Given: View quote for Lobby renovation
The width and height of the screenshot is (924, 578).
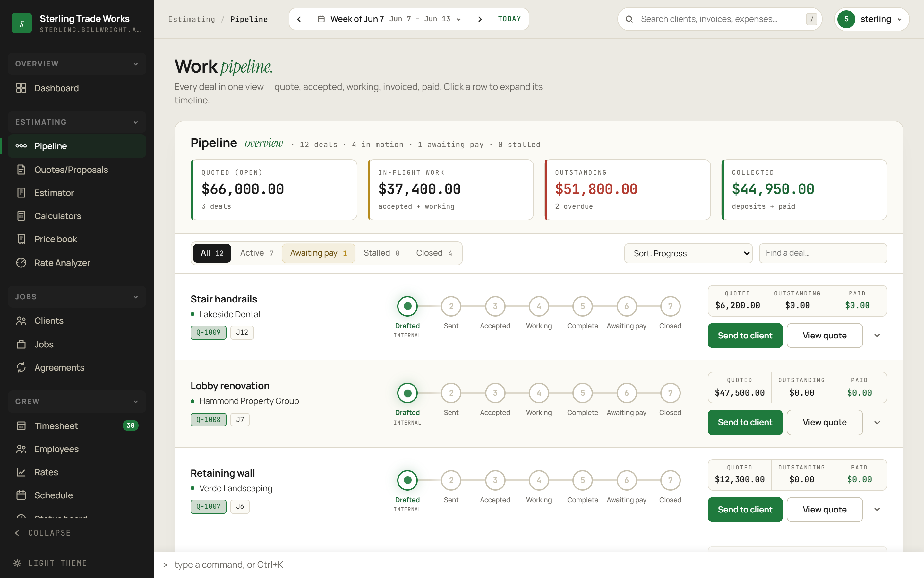Looking at the screenshot, I should 825,422.
